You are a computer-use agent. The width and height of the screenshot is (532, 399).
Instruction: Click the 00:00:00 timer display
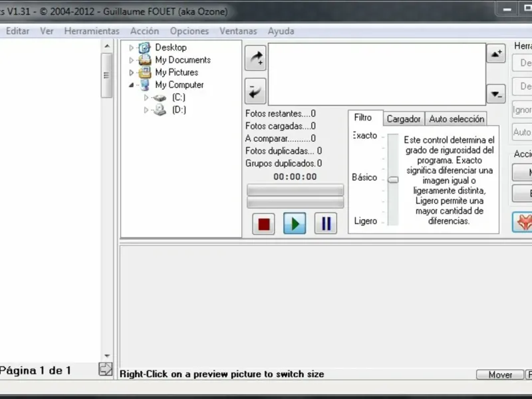point(295,177)
